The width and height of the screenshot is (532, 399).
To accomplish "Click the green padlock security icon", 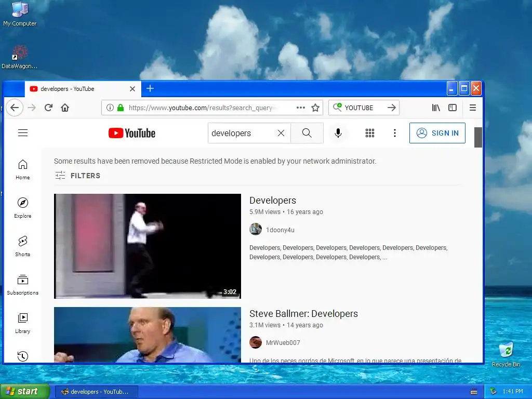I will click(x=121, y=108).
